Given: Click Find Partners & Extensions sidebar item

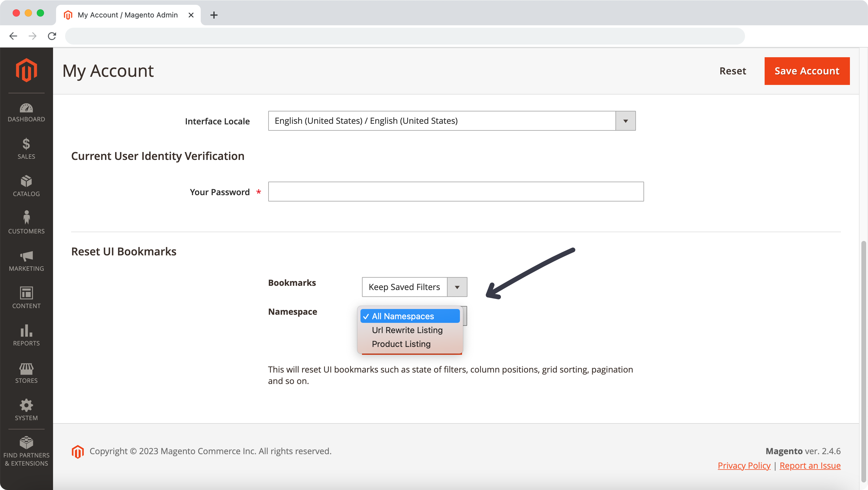Looking at the screenshot, I should point(26,451).
